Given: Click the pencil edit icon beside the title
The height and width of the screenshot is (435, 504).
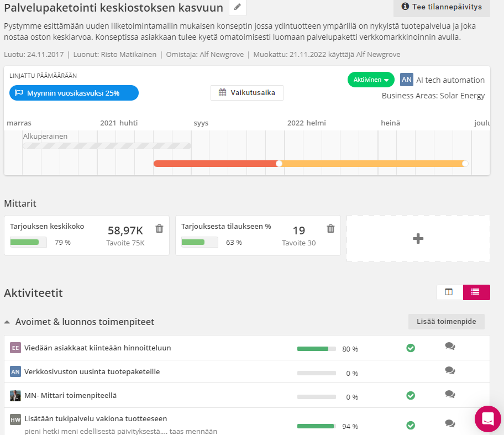Looking at the screenshot, I should pyautogui.click(x=237, y=7).
